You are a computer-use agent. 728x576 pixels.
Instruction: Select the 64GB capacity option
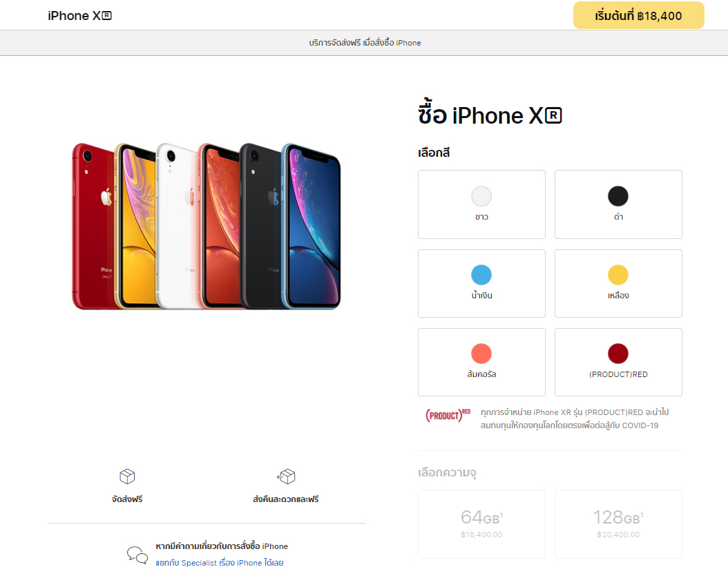point(481,524)
